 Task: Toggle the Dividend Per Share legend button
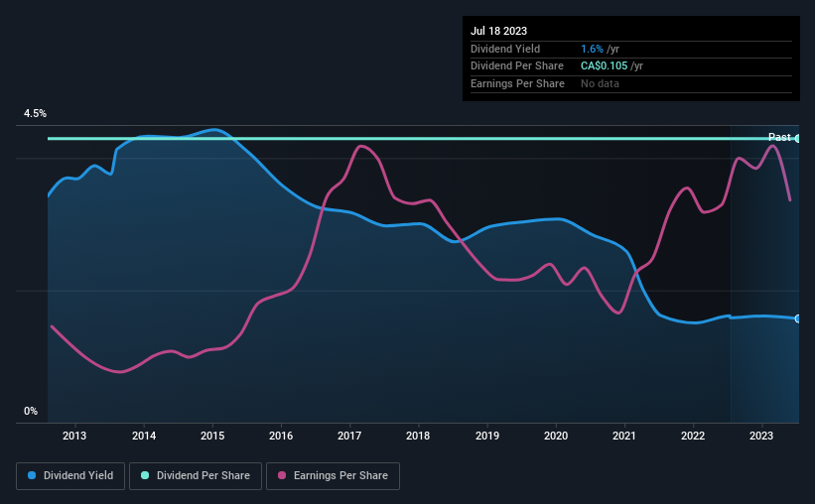tap(196, 476)
